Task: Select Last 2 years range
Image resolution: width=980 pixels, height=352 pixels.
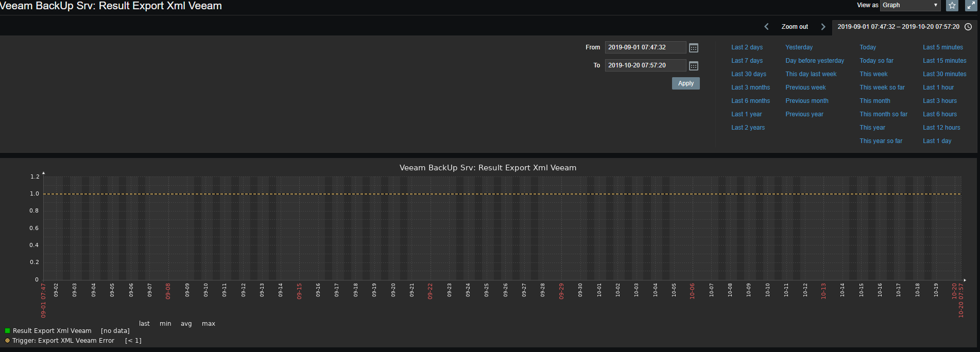Action: point(748,128)
